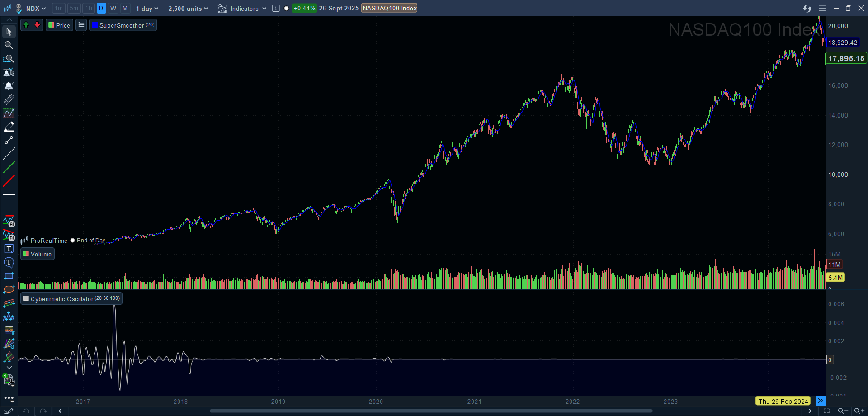The width and height of the screenshot is (868, 416).
Task: Select the daily D timeframe
Action: coord(101,8)
